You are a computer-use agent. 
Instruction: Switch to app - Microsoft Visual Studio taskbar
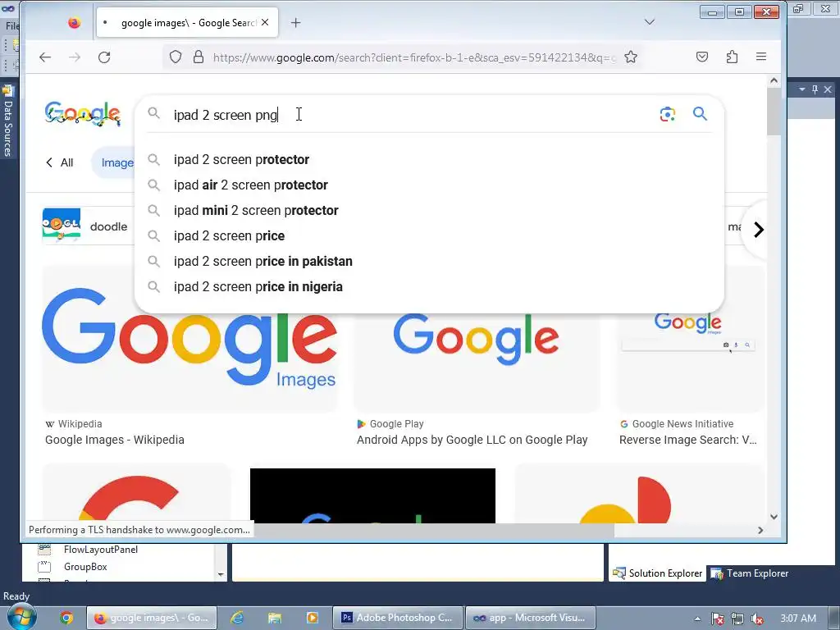coord(531,618)
